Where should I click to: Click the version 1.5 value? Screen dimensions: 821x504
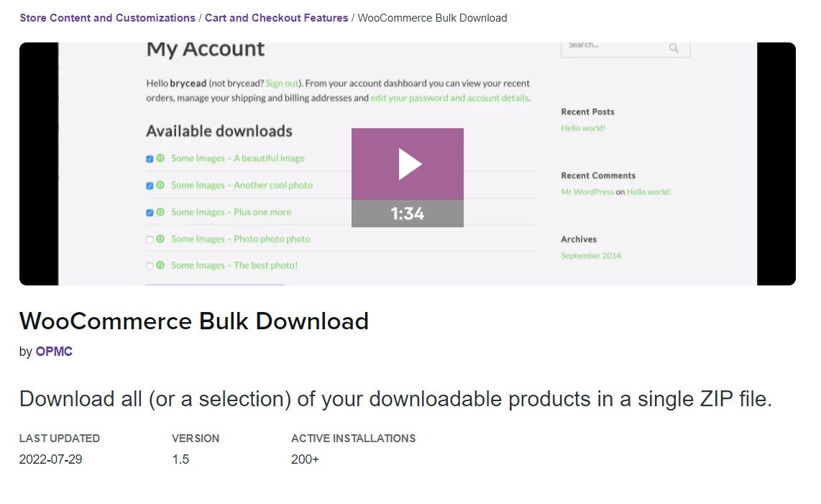[180, 459]
